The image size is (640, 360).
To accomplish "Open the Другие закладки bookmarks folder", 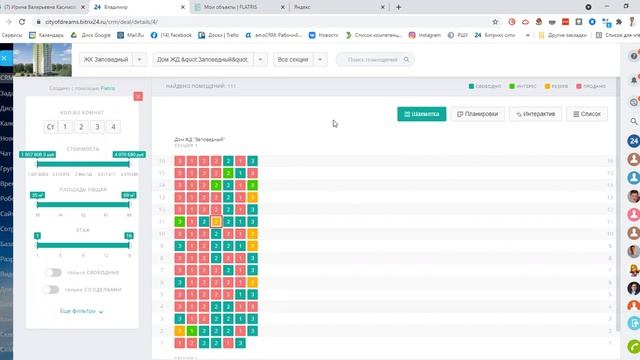I will coord(562,35).
